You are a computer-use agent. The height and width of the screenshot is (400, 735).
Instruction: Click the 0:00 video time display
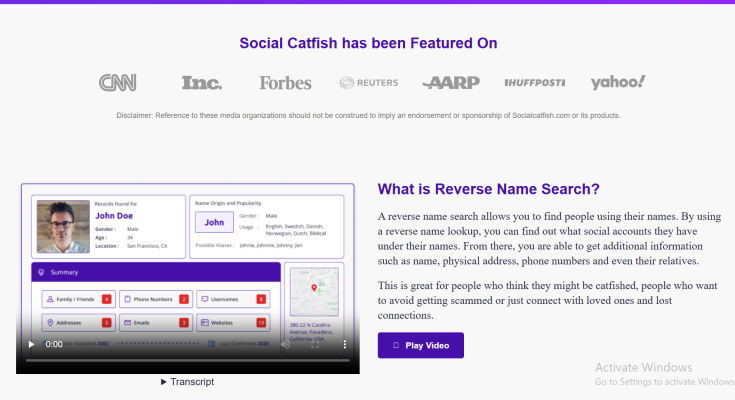click(x=54, y=344)
